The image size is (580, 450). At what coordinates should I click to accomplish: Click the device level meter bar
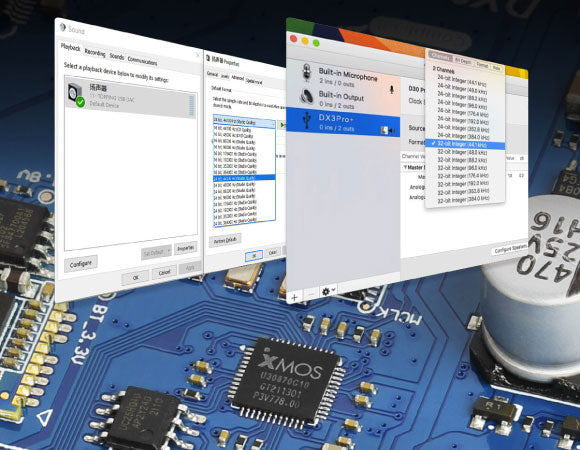click(192, 106)
